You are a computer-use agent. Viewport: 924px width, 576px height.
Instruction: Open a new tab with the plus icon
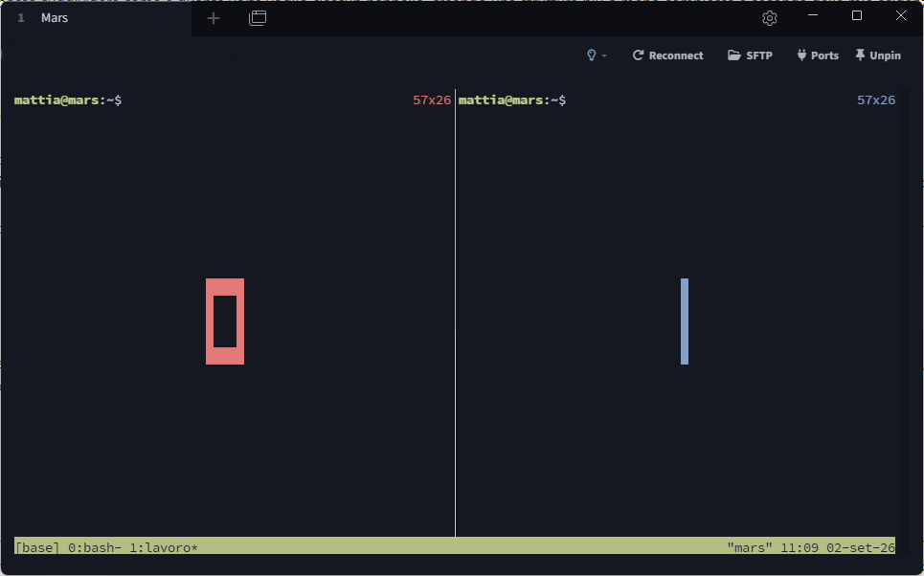[x=214, y=18]
